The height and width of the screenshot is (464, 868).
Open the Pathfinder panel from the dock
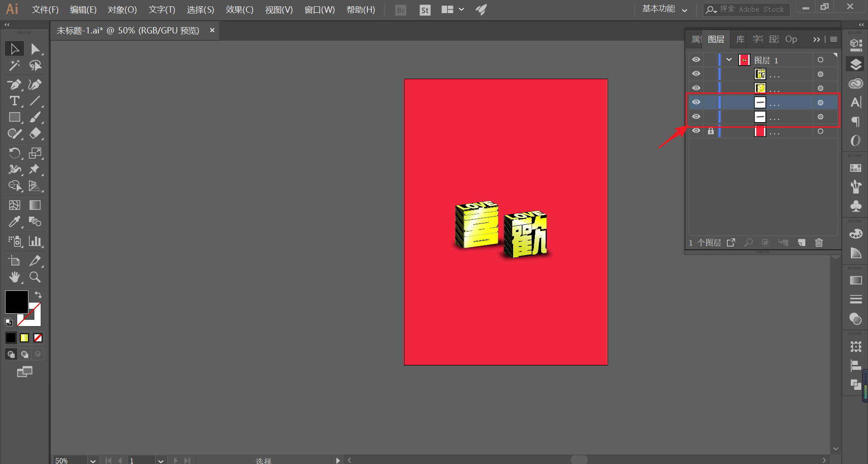[856, 384]
